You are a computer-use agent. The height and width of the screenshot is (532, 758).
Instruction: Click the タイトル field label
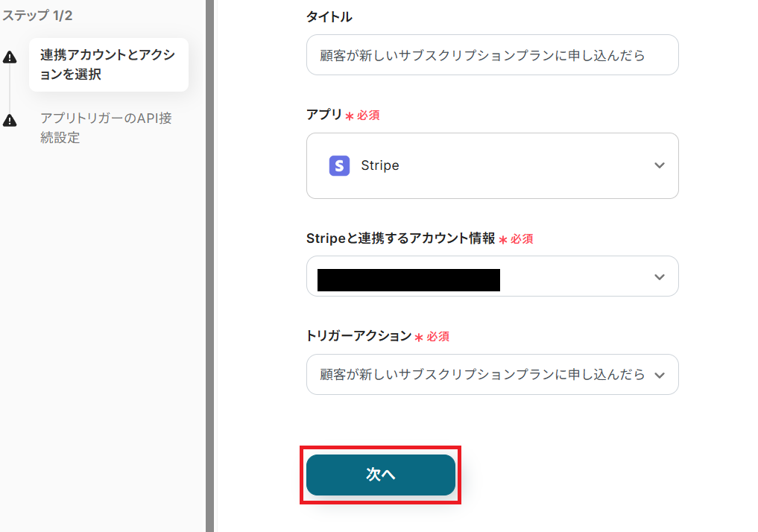pyautogui.click(x=329, y=16)
